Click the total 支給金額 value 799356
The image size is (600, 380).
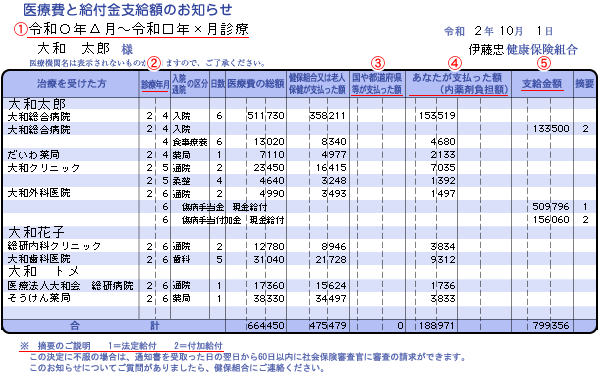[x=551, y=326]
